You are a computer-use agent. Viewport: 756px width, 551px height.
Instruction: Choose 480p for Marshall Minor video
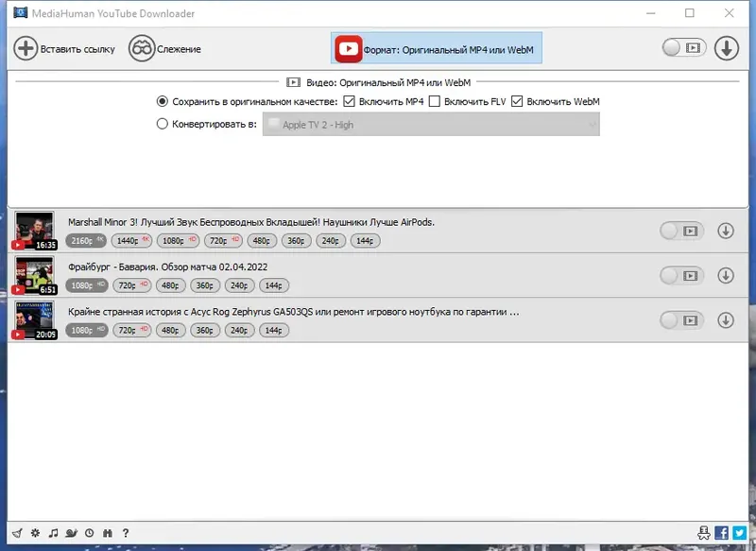tap(262, 241)
